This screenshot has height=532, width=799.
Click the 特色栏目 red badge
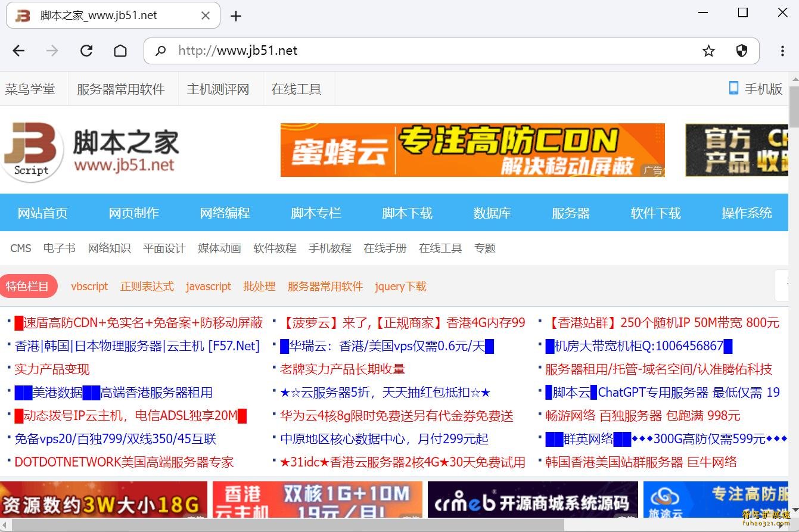click(28, 286)
